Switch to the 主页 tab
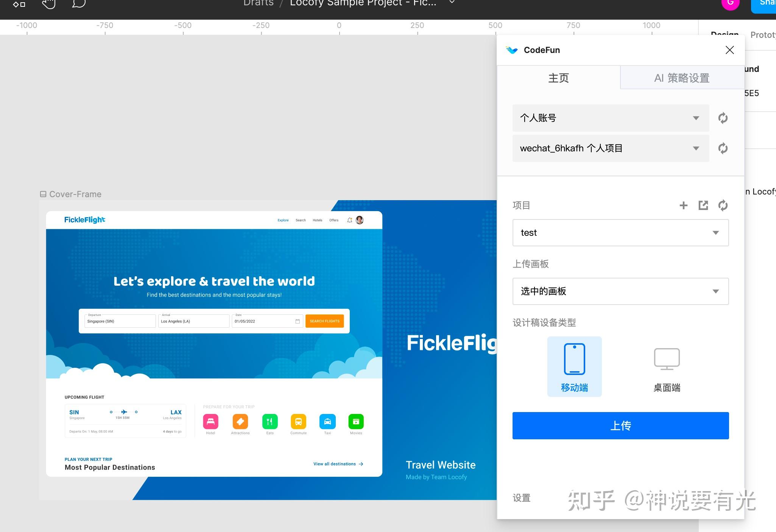 [558, 78]
